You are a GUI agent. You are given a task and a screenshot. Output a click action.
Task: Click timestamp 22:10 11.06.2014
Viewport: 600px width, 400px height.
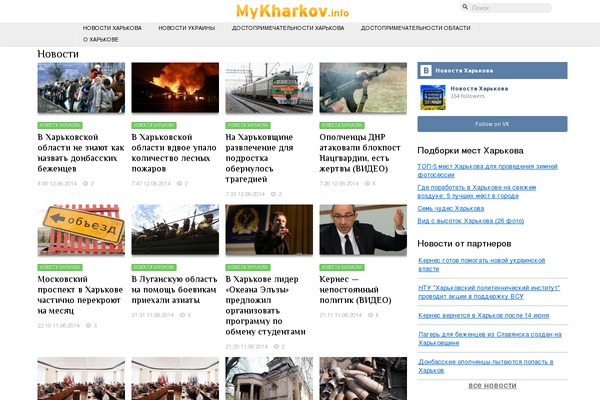point(59,325)
